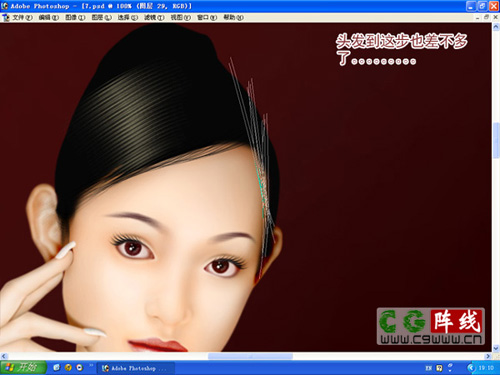Expand hidden system tray icons arrow
This screenshot has height=375, width=500.
[x=471, y=368]
